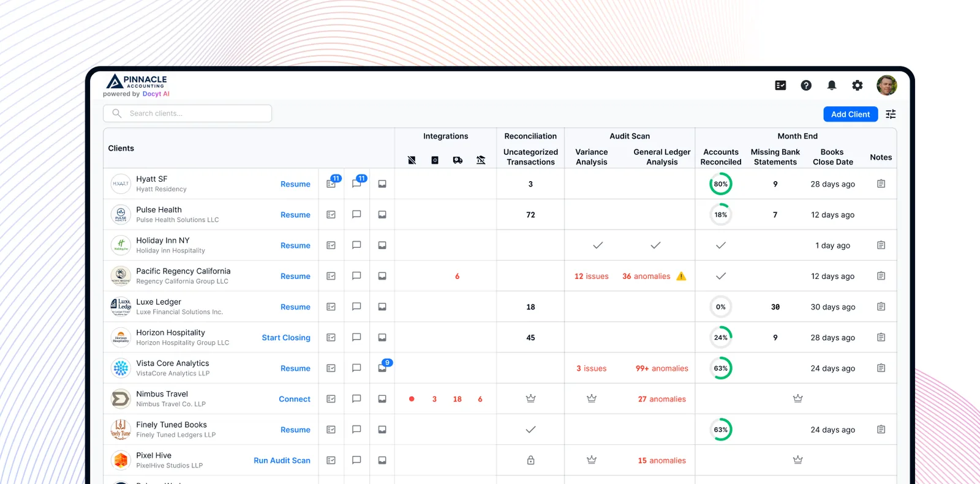This screenshot has width=980, height=484.
Task: Click Run Audit Scan for Pixel Hive
Action: point(282,461)
